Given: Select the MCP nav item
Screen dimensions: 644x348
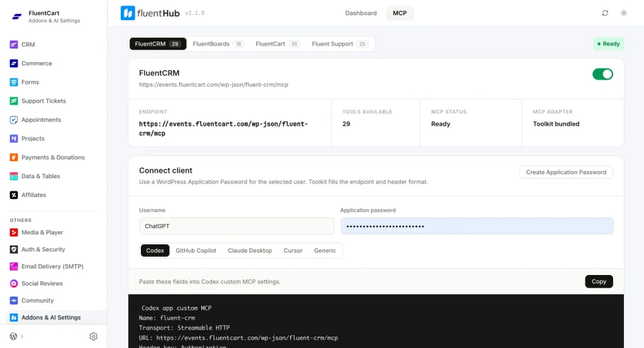Looking at the screenshot, I should pos(399,13).
